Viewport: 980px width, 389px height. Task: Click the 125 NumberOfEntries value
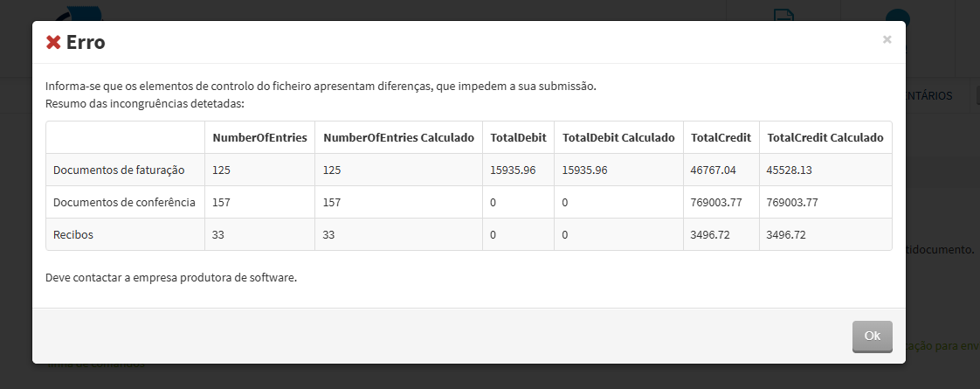tap(221, 170)
